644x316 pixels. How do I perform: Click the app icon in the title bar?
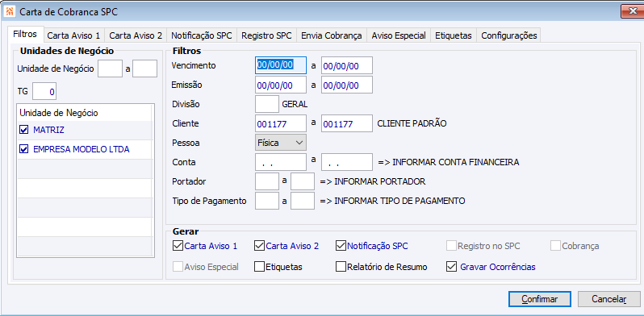tap(10, 11)
